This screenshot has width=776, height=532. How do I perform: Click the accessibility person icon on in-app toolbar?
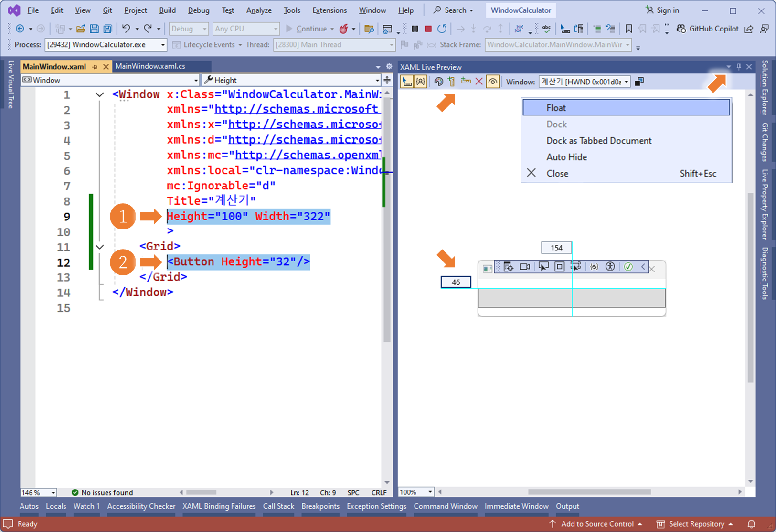tap(610, 267)
